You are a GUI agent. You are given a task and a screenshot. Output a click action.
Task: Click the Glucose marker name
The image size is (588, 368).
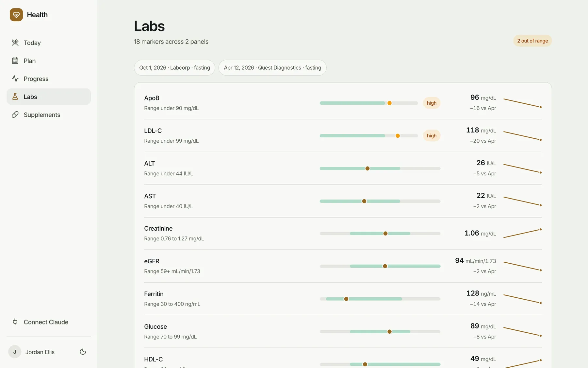155,326
